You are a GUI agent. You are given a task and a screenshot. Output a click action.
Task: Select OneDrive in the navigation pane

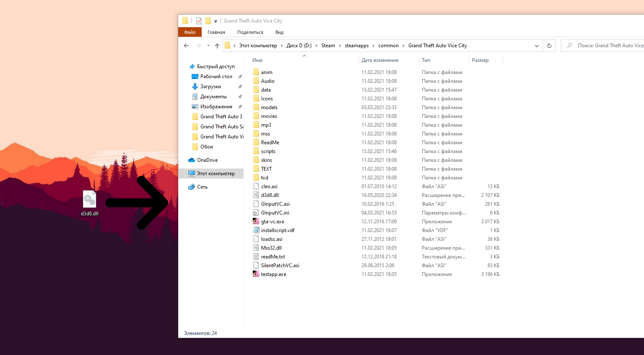click(x=207, y=160)
